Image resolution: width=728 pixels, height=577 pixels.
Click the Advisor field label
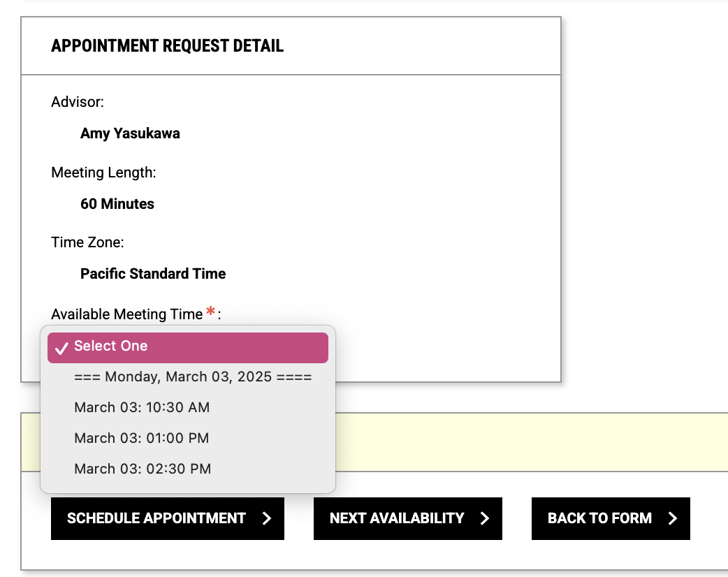tap(78, 102)
